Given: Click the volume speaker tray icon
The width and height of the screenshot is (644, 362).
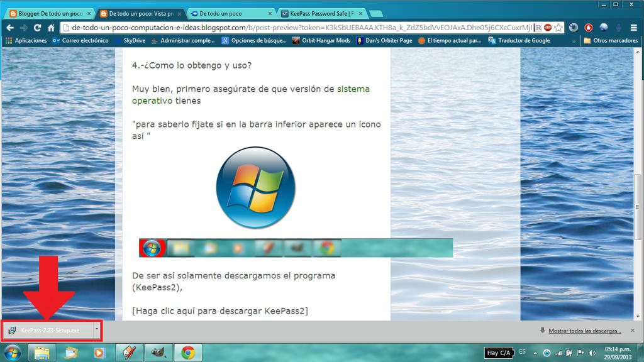Looking at the screenshot, I should (592, 353).
